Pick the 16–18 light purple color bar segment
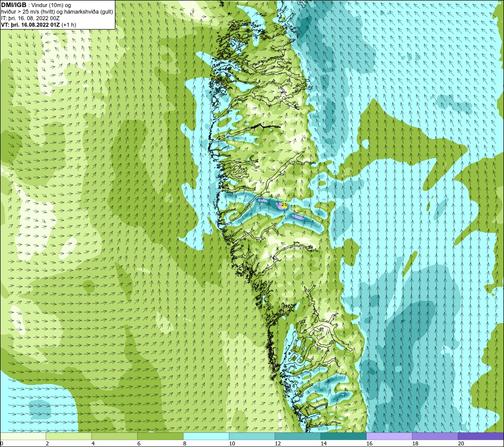The width and height of the screenshot is (504, 447). point(389,436)
